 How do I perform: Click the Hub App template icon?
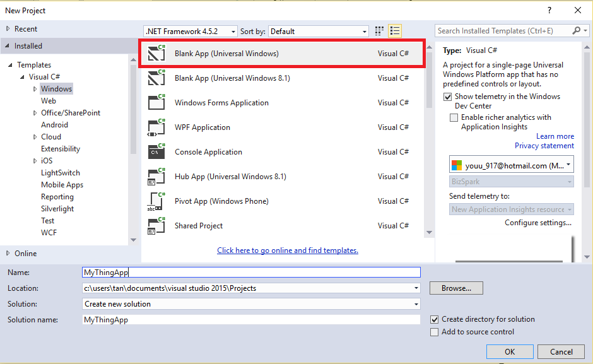156,176
